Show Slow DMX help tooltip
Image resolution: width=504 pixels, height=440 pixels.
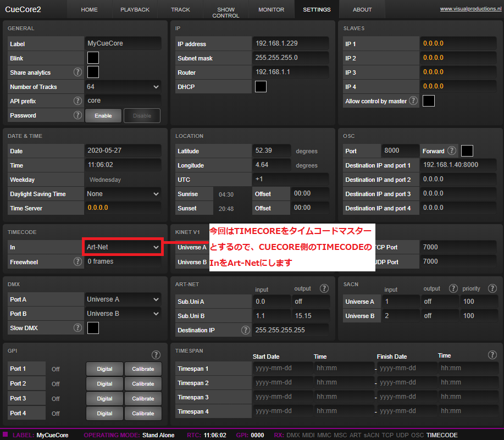(x=77, y=327)
